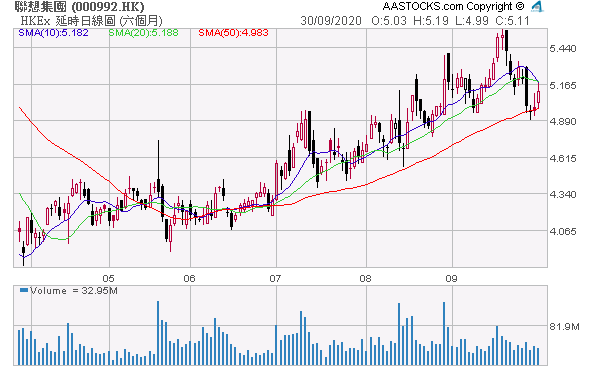600x380 pixels.
Task: Click the 09 month axis label
Action: (x=452, y=278)
